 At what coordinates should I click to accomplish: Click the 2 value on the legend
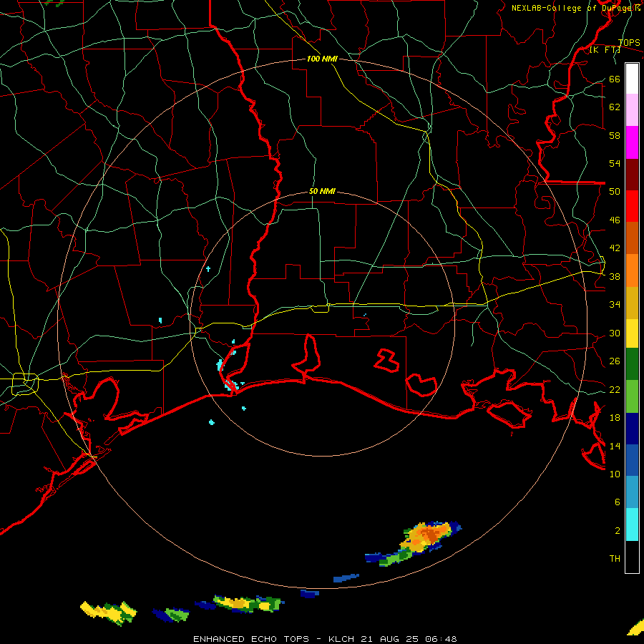point(618,531)
